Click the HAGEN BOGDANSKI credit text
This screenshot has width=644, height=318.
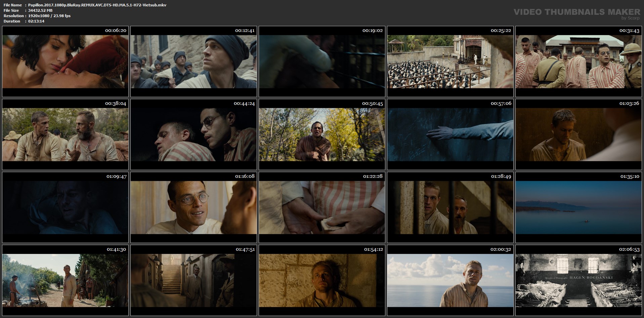pyautogui.click(x=591, y=278)
